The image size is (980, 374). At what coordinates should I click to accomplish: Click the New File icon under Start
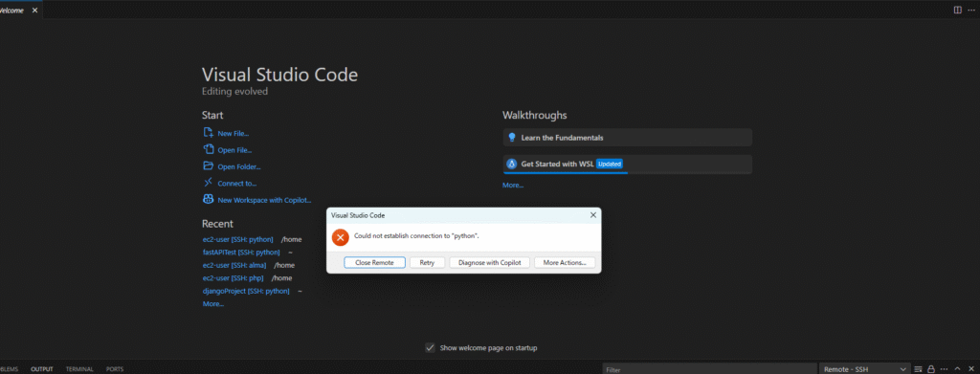(208, 133)
